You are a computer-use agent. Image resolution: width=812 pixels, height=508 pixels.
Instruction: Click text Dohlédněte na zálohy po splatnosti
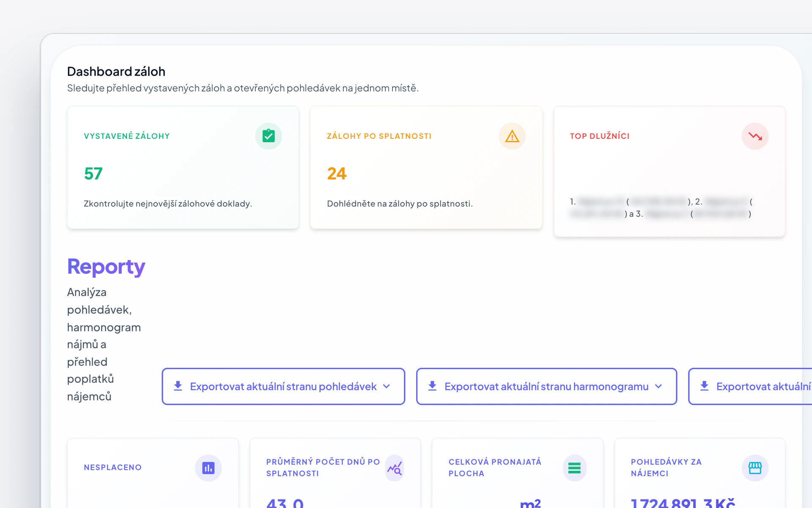(400, 204)
